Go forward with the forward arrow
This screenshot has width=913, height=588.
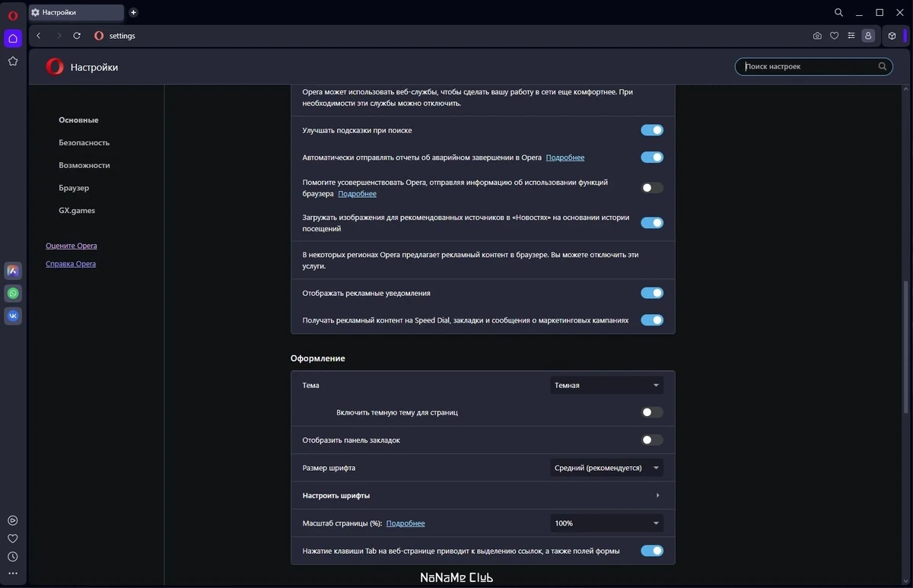point(59,36)
